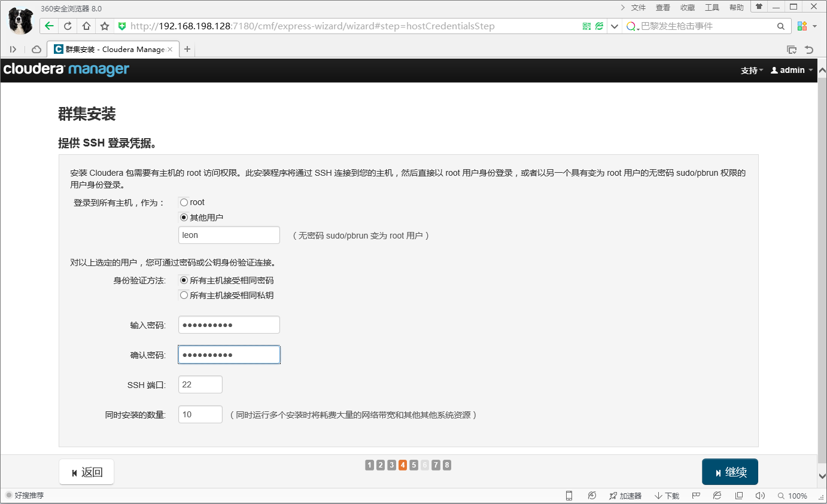This screenshot has height=504, width=827.
Task: Click the skin shirt icon in title bar
Action: point(759,7)
